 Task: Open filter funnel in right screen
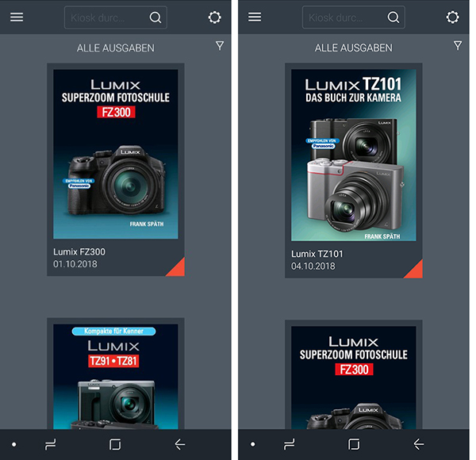click(458, 46)
